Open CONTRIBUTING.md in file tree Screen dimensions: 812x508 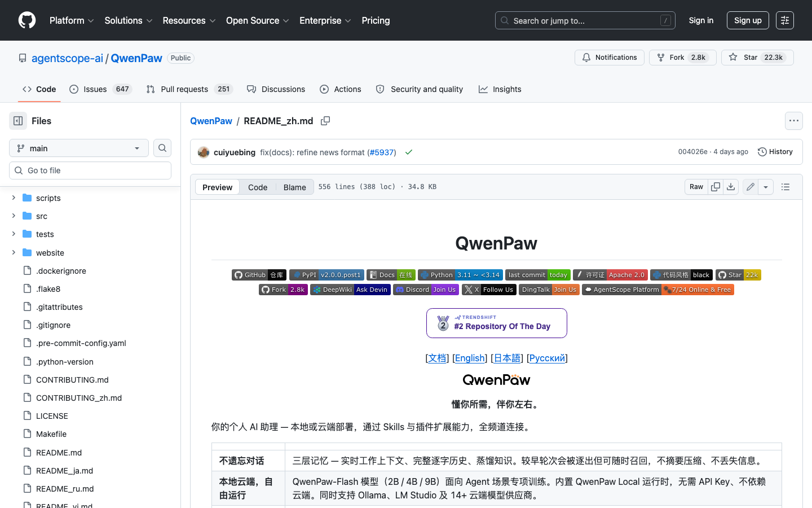coord(72,380)
